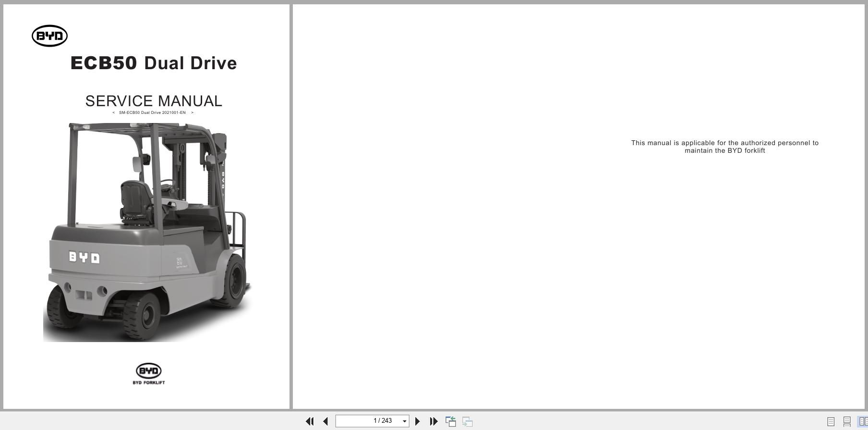
Task: Click the authorized personnel notice text
Action: point(724,147)
